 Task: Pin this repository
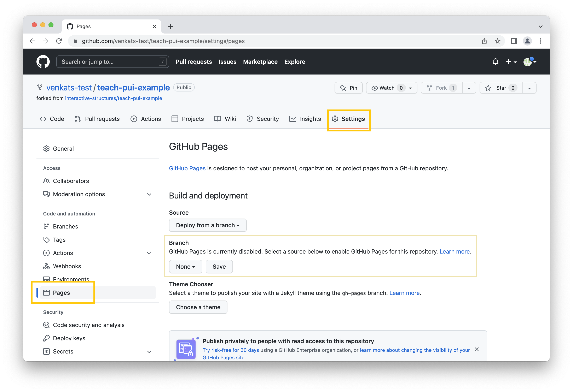348,88
